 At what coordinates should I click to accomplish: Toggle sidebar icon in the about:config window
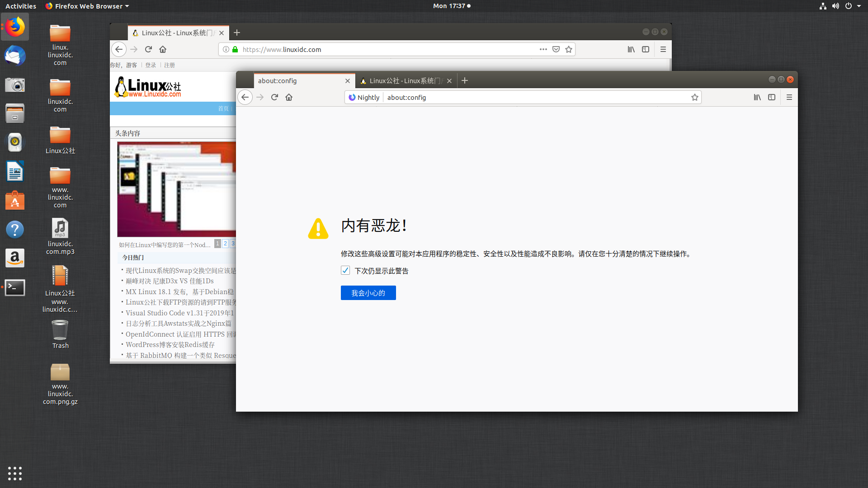click(x=772, y=97)
